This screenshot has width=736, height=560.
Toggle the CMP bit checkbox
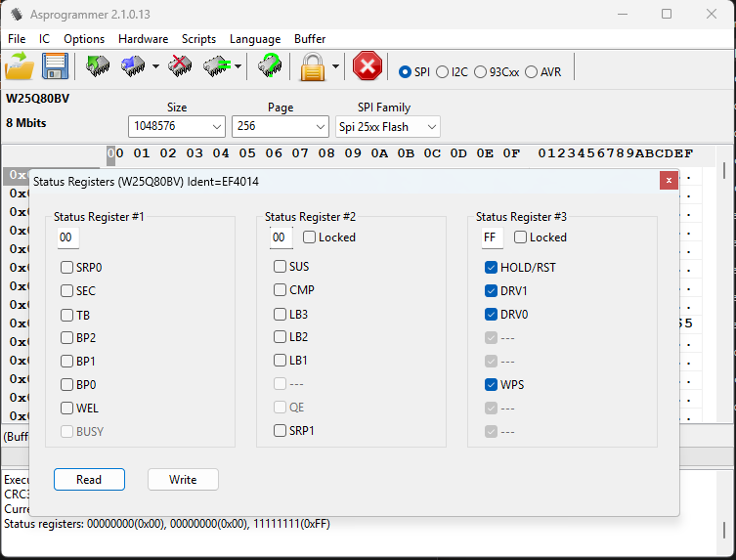[281, 290]
